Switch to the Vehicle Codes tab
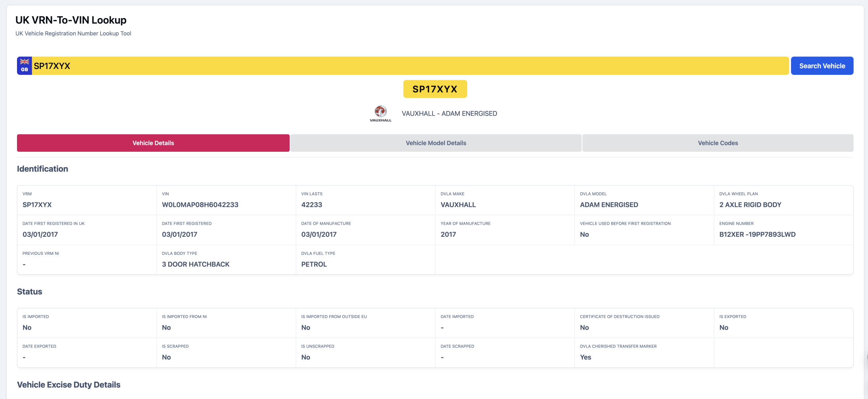Image resolution: width=868 pixels, height=399 pixels. point(718,143)
